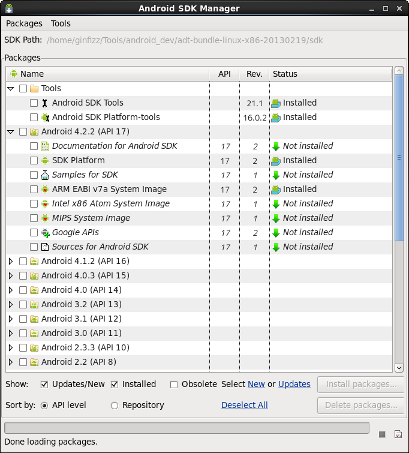
Task: Click the Android 2.2 (API 8) folder icon
Action: point(34,362)
